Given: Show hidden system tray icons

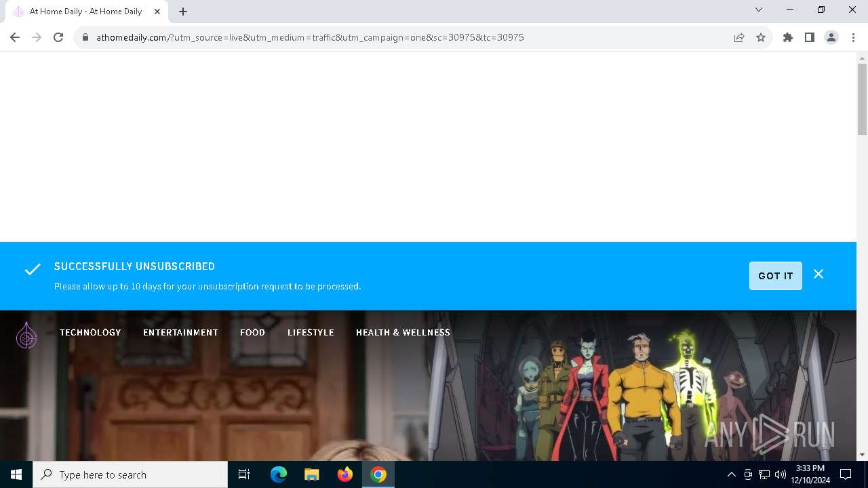Looking at the screenshot, I should 731,474.
